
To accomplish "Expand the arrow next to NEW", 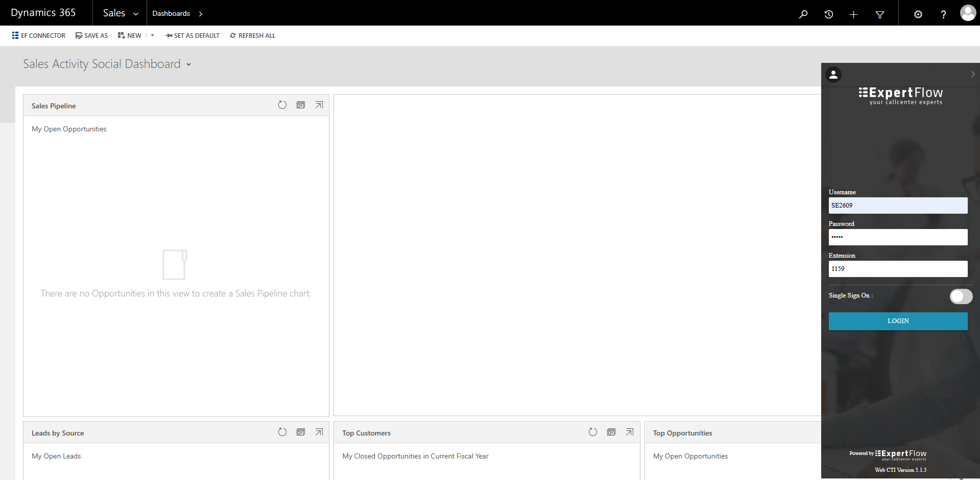I will coord(152,35).
